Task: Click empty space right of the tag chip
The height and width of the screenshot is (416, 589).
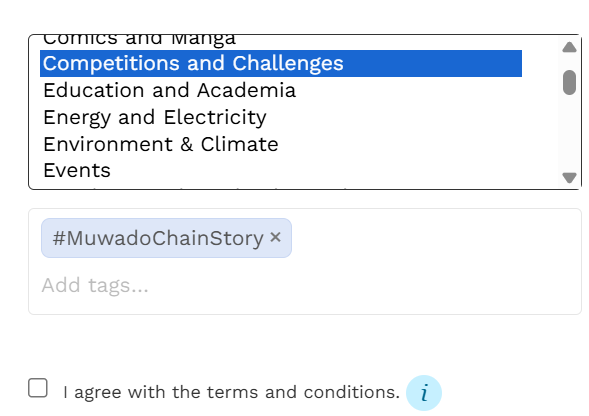Action: click(x=432, y=238)
